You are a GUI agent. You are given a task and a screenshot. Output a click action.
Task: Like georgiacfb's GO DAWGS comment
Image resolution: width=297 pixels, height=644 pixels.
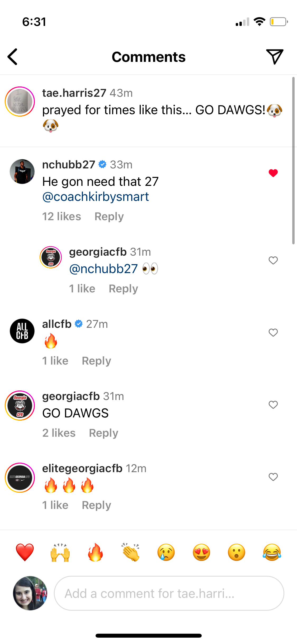tap(273, 405)
